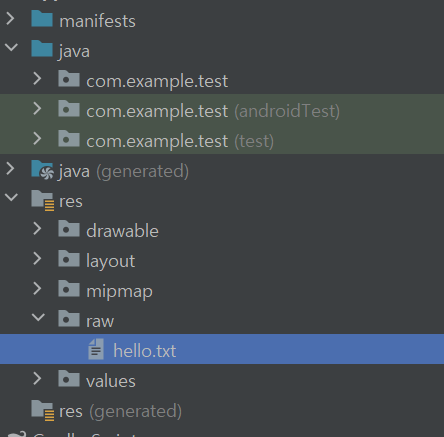This screenshot has width=444, height=437.
Task: Expand the manifests folder
Action: coord(11,19)
